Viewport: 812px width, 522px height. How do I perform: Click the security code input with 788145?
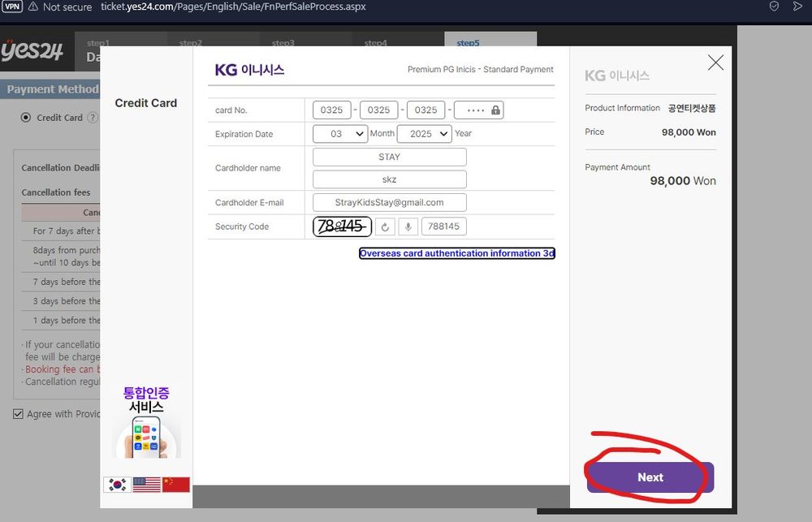(x=444, y=226)
